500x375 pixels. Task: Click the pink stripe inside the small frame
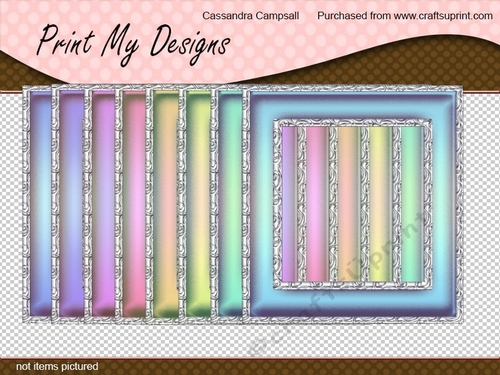click(x=317, y=204)
